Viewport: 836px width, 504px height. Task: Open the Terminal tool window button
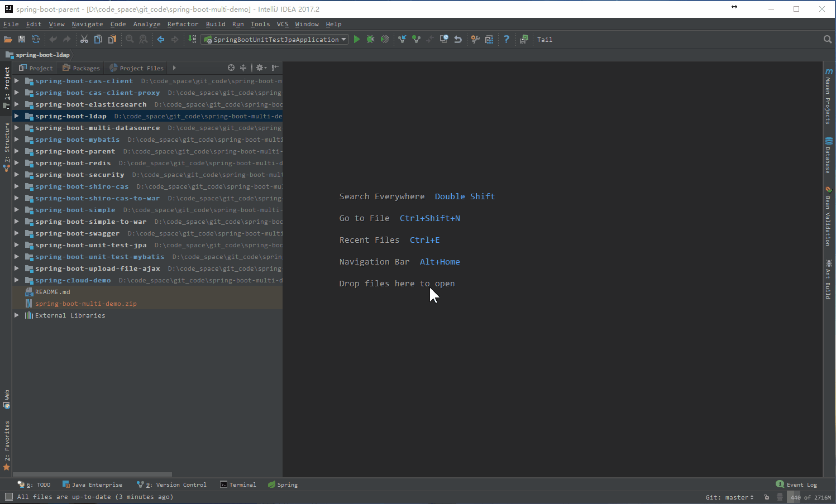coord(238,484)
